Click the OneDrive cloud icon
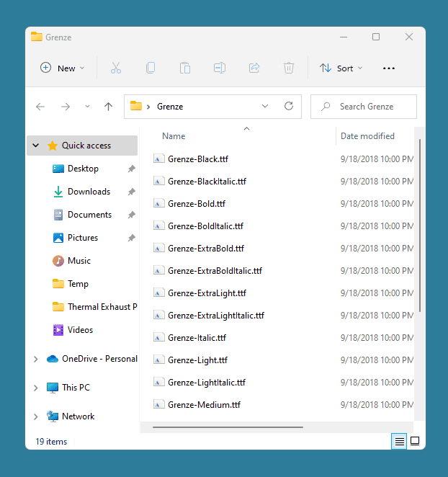The width and height of the screenshot is (448, 477). 53,359
